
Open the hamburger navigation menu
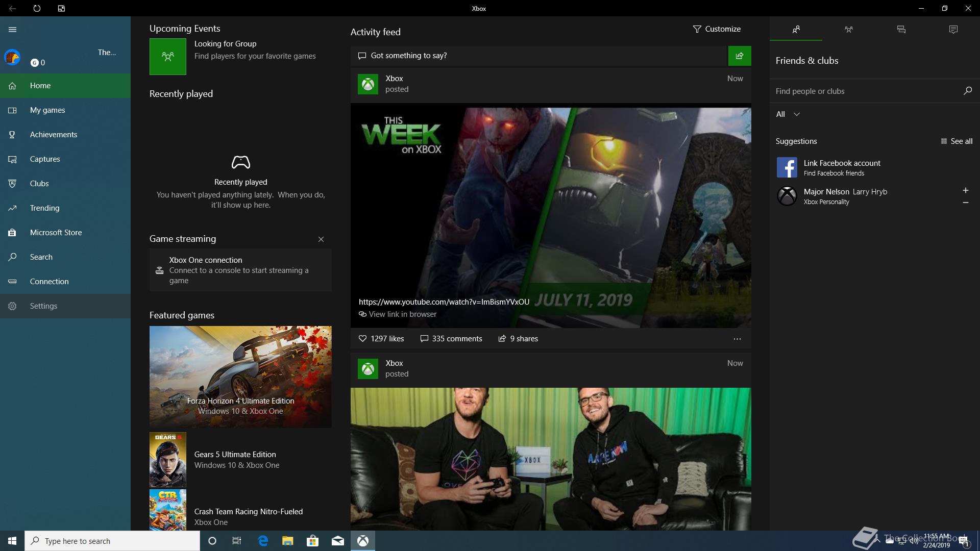pyautogui.click(x=13, y=30)
